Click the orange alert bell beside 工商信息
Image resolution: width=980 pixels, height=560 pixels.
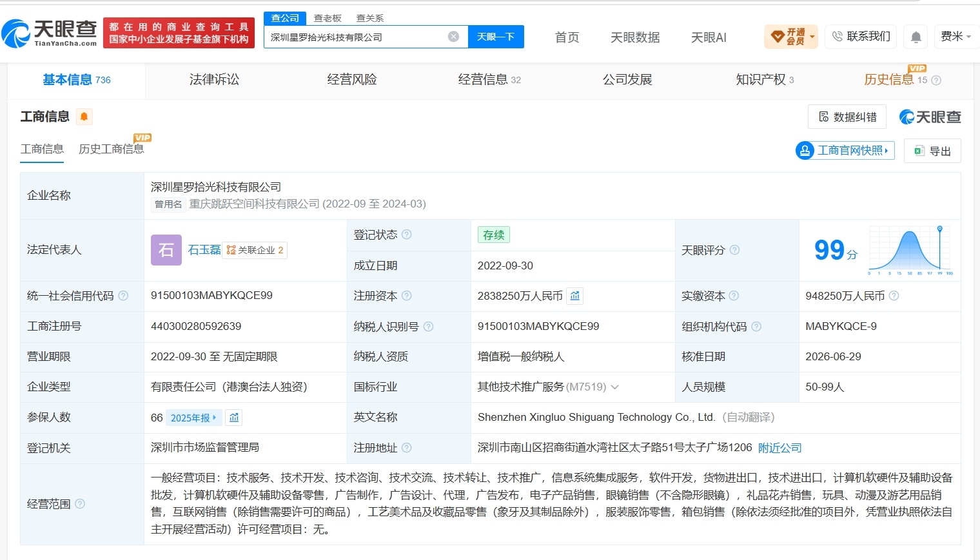coord(84,117)
